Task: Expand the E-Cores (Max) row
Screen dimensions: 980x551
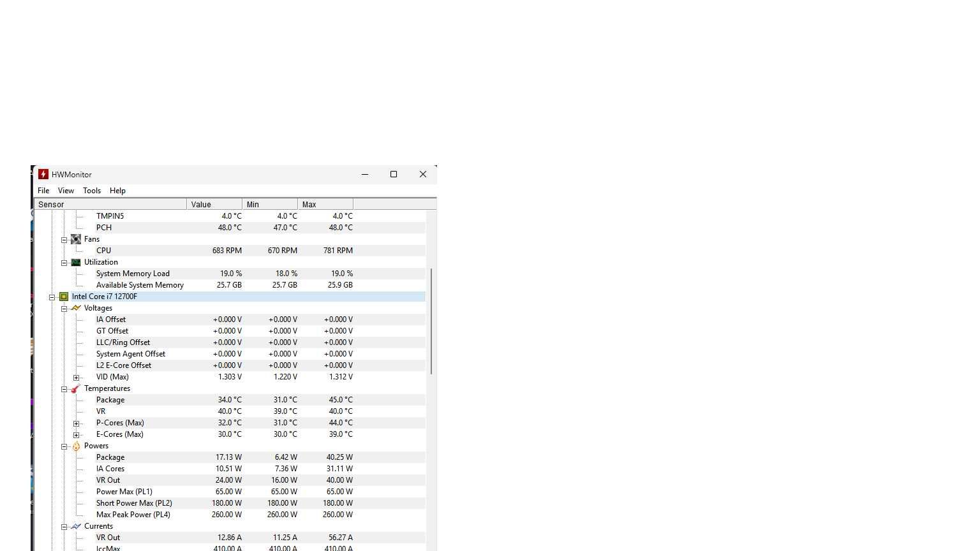Action: pyautogui.click(x=76, y=435)
